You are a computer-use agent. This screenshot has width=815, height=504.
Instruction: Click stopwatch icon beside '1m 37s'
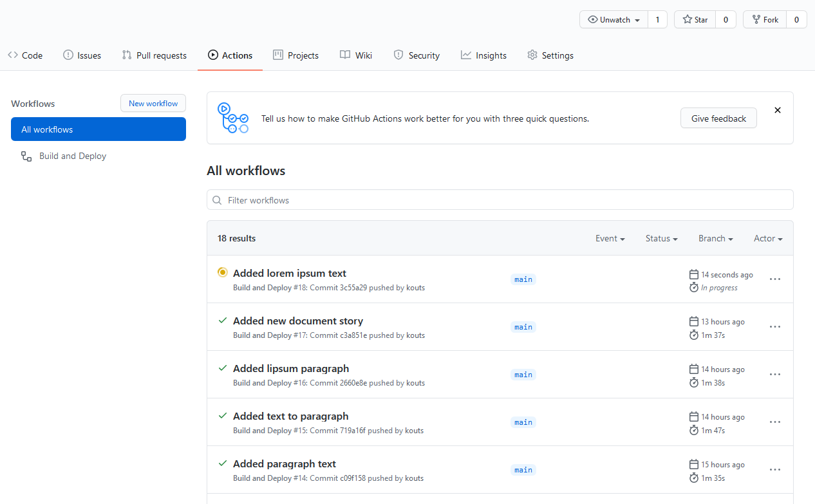pyautogui.click(x=694, y=335)
